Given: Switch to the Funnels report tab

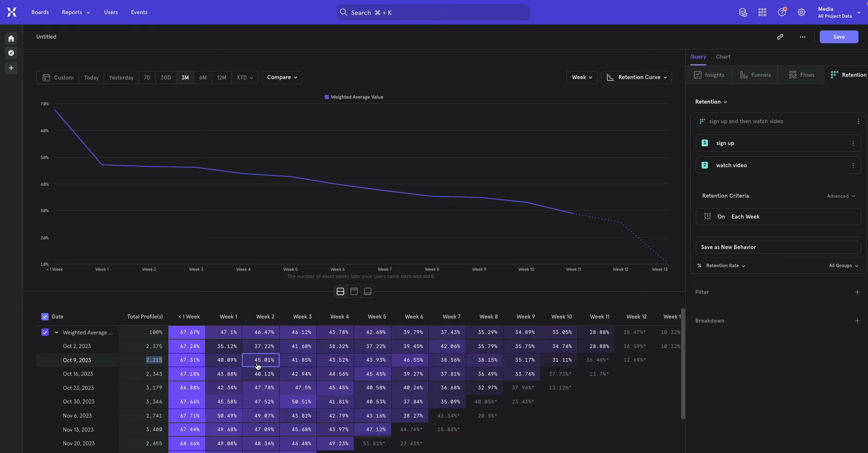Looking at the screenshot, I should (755, 75).
